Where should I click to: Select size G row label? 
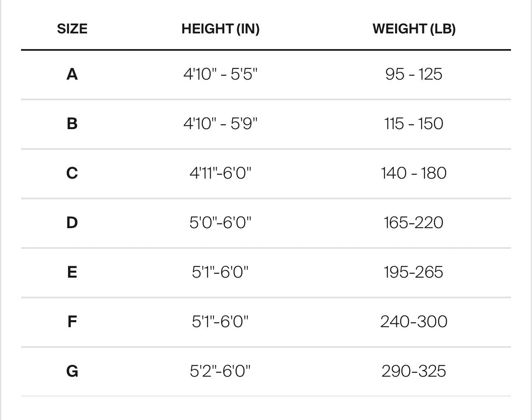click(72, 371)
